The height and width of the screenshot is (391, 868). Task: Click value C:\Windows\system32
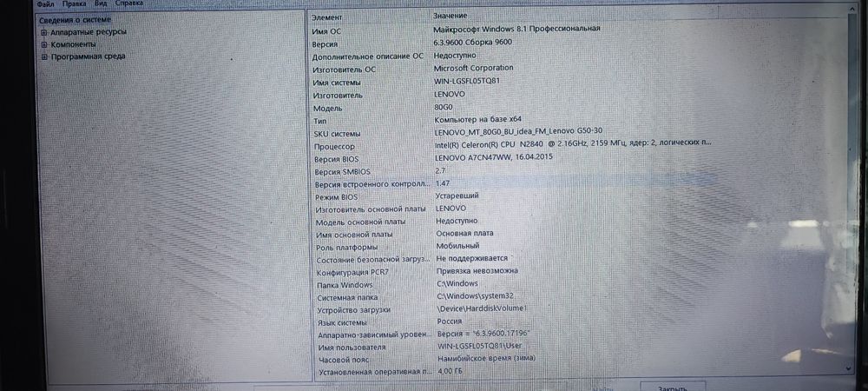[x=475, y=296]
